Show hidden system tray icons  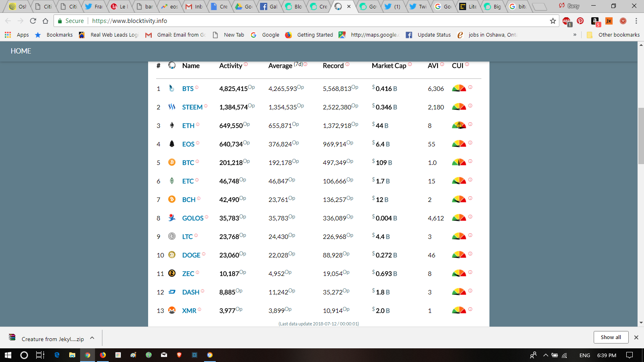pyautogui.click(x=546, y=355)
